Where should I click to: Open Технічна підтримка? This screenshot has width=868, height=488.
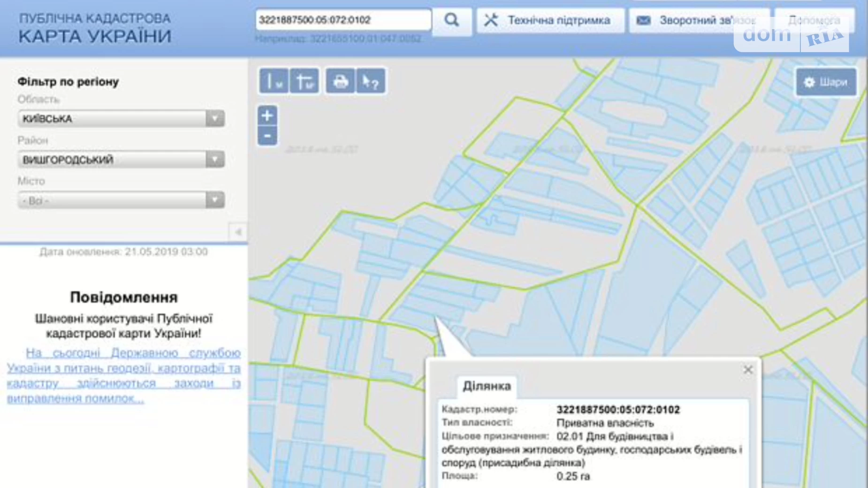pyautogui.click(x=550, y=20)
